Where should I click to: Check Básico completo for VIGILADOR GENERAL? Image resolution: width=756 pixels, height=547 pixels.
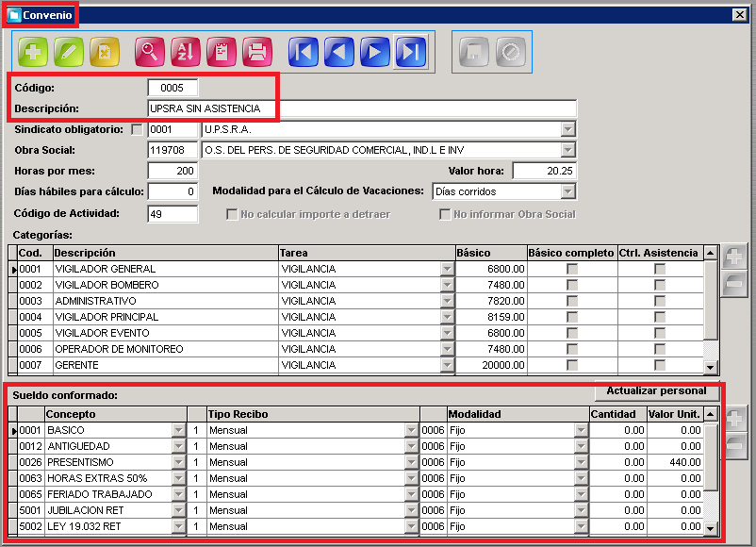(572, 269)
